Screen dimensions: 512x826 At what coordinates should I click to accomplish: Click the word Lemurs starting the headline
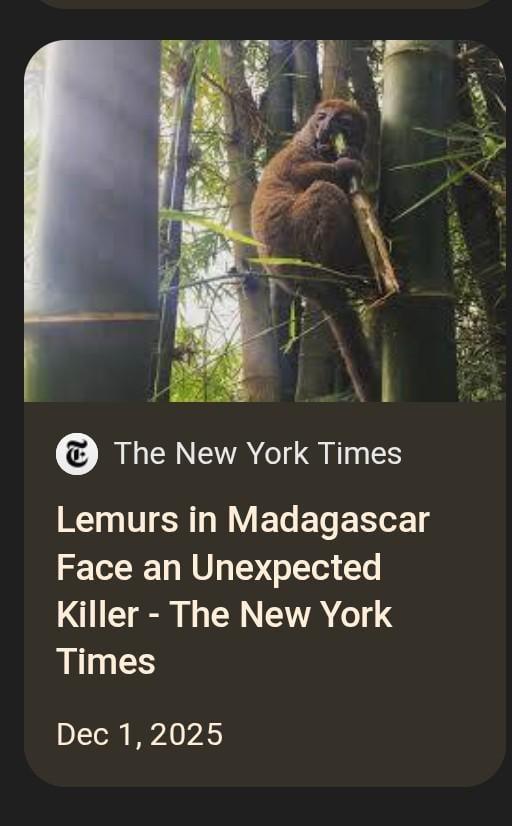click(x=117, y=520)
